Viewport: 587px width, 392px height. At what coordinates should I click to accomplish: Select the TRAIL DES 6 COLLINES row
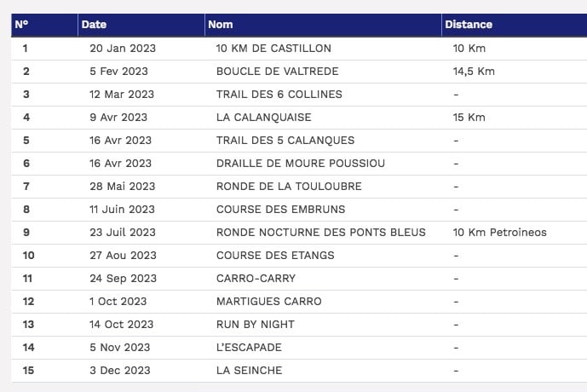tap(299, 95)
